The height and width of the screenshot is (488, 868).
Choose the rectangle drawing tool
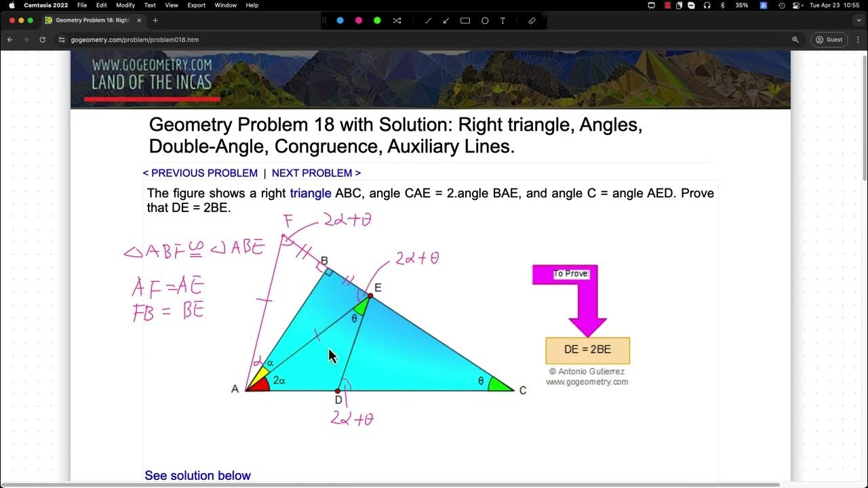[x=465, y=20]
